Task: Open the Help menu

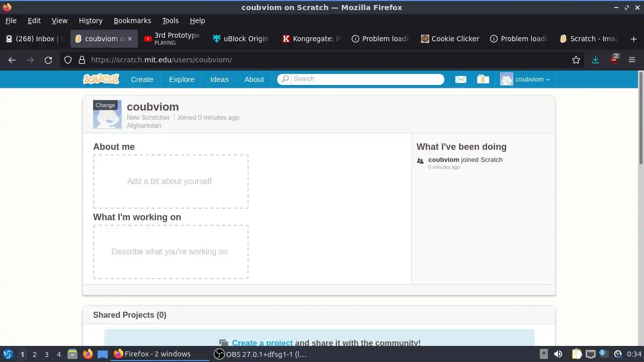Action: click(197, 21)
